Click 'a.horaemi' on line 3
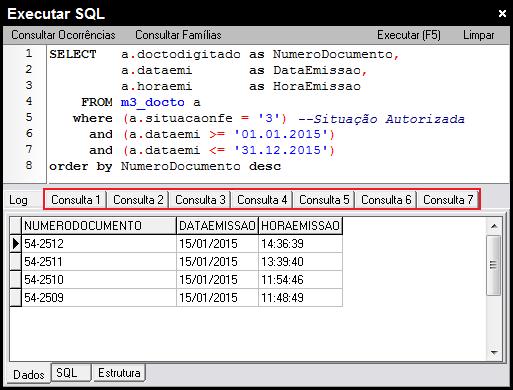513x390 pixels. coord(156,86)
